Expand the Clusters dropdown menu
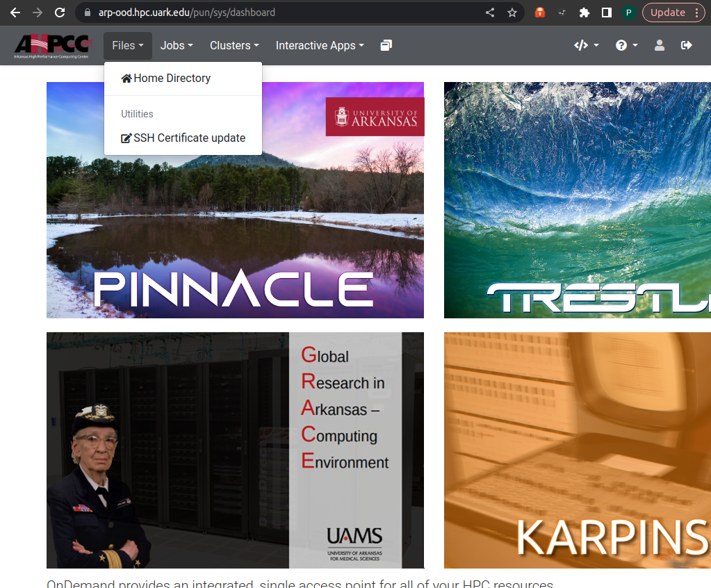Image resolution: width=711 pixels, height=588 pixels. tap(234, 45)
